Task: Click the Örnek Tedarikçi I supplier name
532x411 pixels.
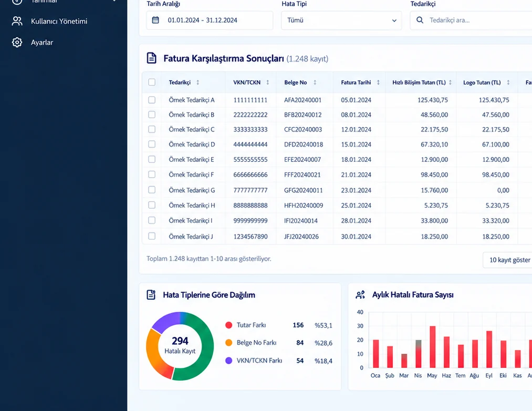Action: (x=190, y=220)
